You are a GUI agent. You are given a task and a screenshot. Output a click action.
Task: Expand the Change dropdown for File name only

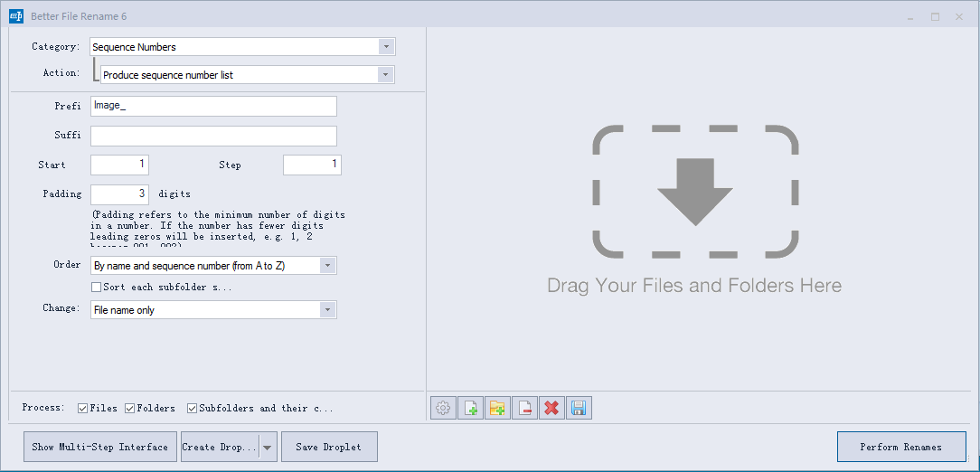(x=328, y=310)
